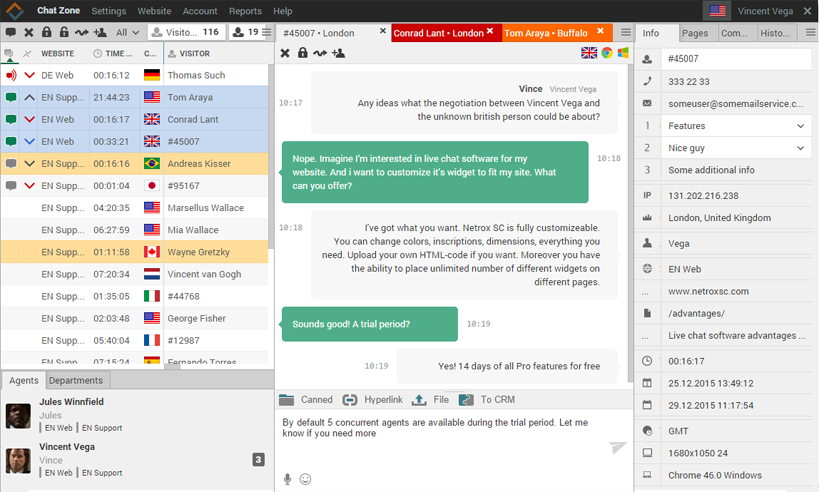Click into the message input text area
Image resolution: width=819 pixels, height=492 pixels.
coord(441,439)
